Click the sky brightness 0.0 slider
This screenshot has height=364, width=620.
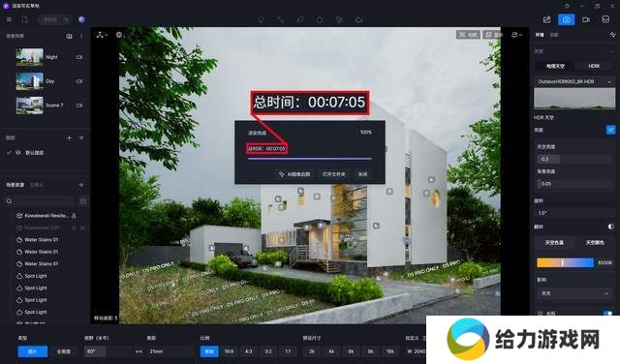[574, 159]
